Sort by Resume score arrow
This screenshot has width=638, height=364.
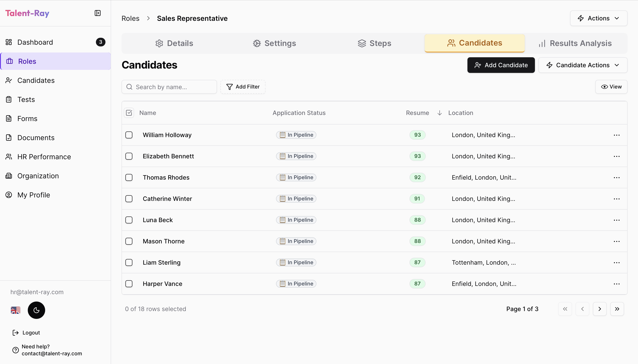coord(439,113)
